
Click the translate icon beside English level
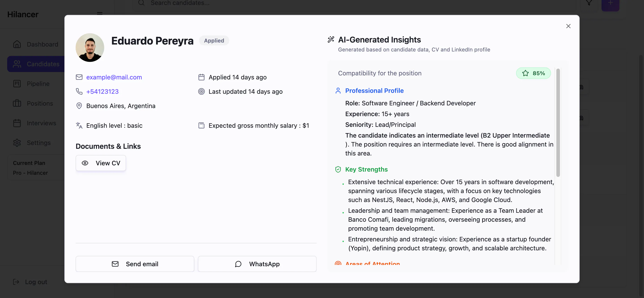(79, 125)
